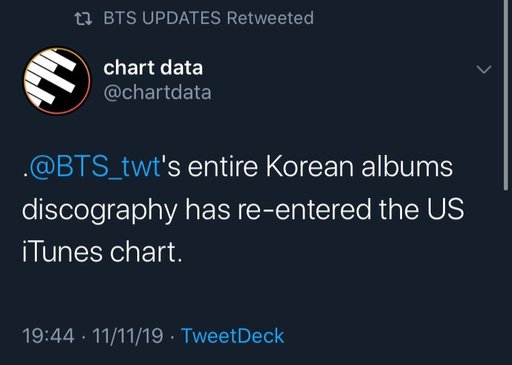Click the word entire in the tweet
512x365 pixels.
[x=223, y=167]
